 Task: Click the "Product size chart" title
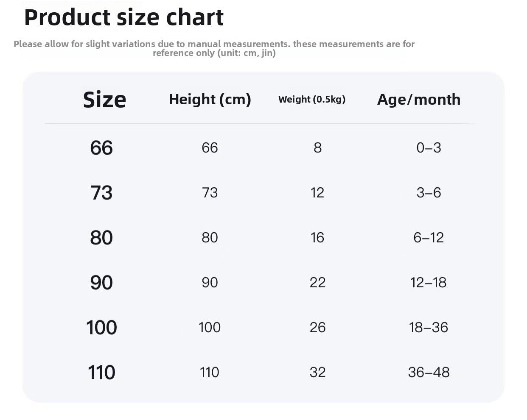pos(123,17)
